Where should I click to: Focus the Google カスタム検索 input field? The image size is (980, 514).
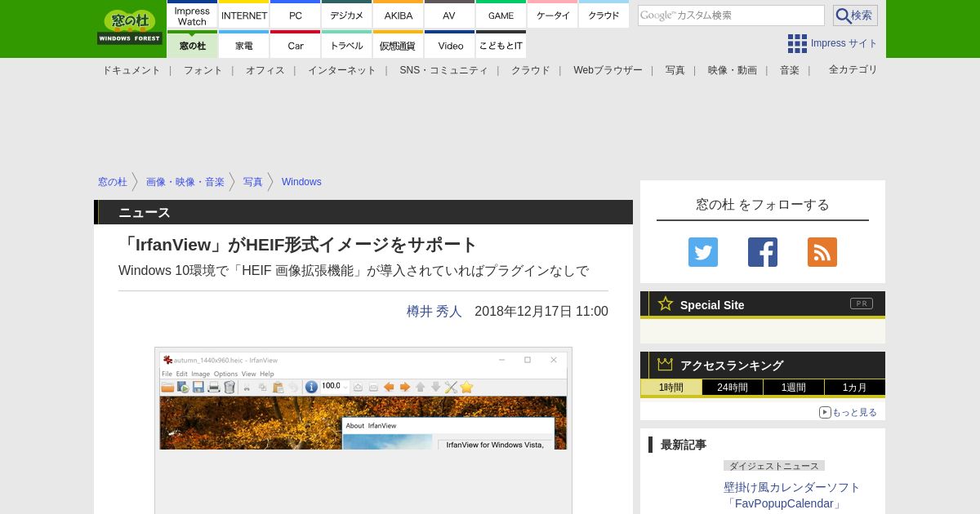(x=731, y=16)
